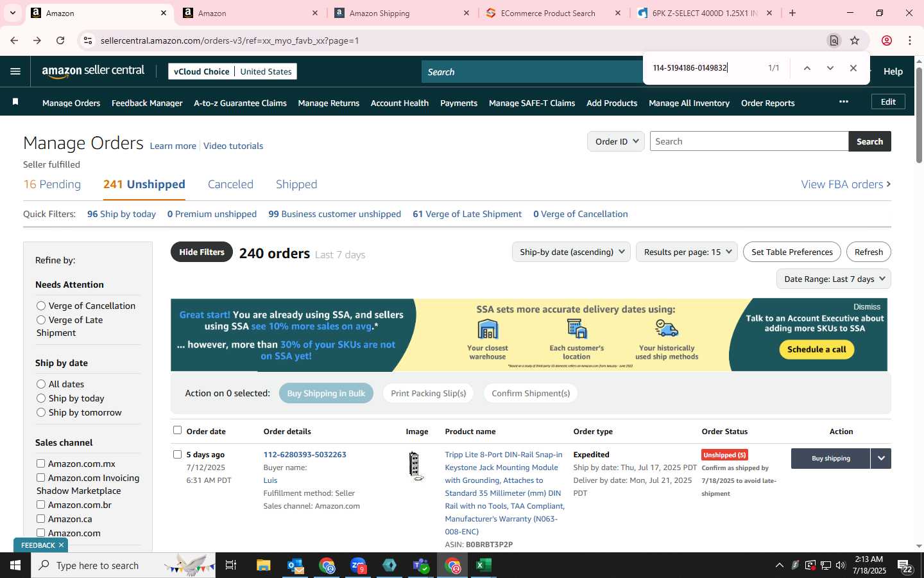Open Task View on the taskbar
The height and width of the screenshot is (578, 924).
tap(231, 565)
